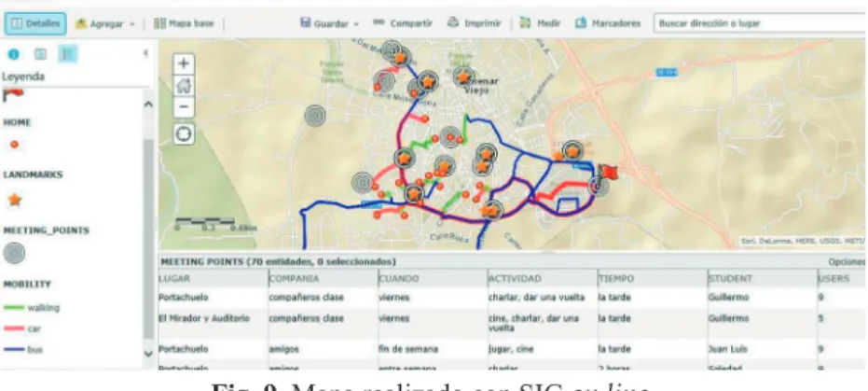Open the Medir measurement tool
Image resolution: width=868 pixels, height=391 pixels.
[541, 24]
